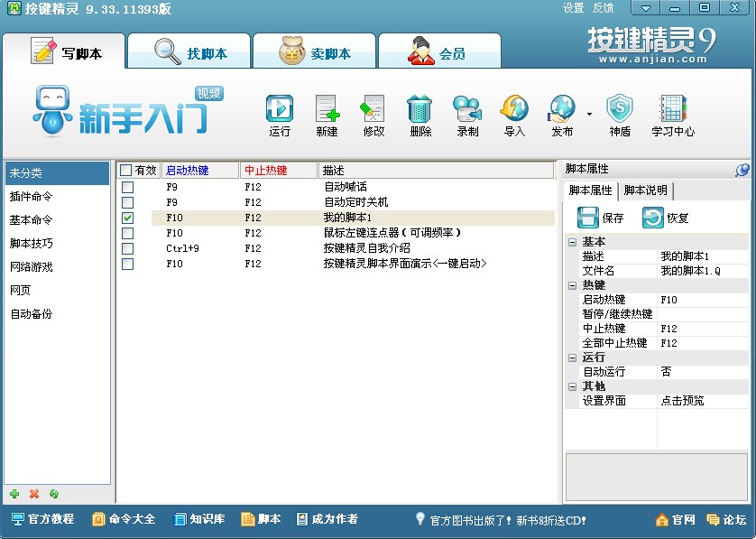The image size is (756, 539).
Task: Start recording with 录制 icon
Action: [x=467, y=116]
